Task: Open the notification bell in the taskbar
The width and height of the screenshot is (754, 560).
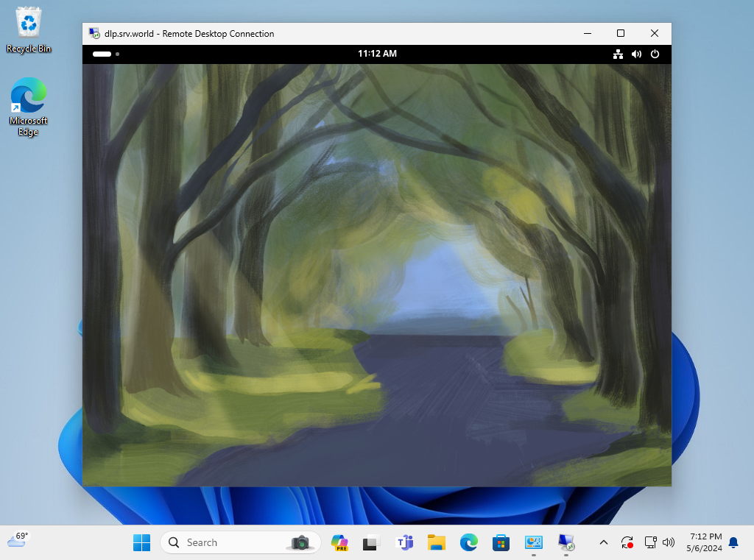Action: 733,542
